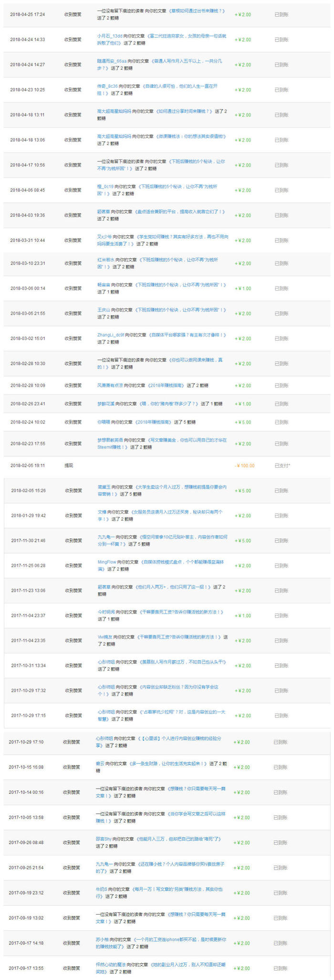Open article 《微课赚钱法：你的想法其实很值钱!》
Screen dimensions: 334x980
(x=190, y=137)
